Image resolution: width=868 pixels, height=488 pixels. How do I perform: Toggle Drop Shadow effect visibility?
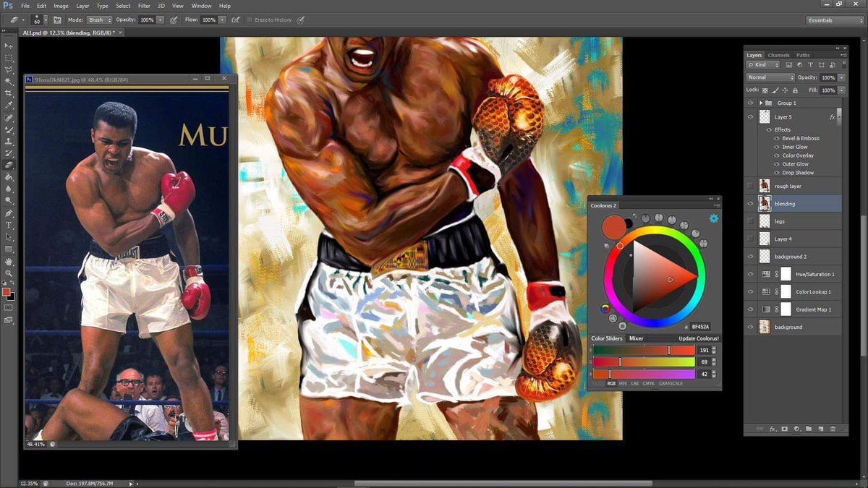pos(776,173)
